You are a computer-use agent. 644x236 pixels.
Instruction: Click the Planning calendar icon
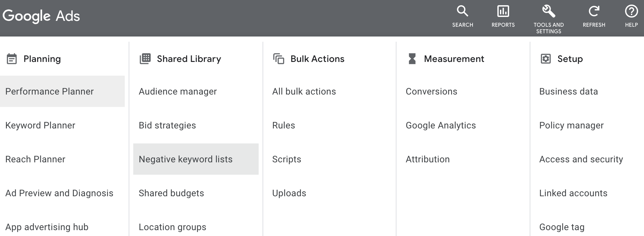pyautogui.click(x=12, y=59)
